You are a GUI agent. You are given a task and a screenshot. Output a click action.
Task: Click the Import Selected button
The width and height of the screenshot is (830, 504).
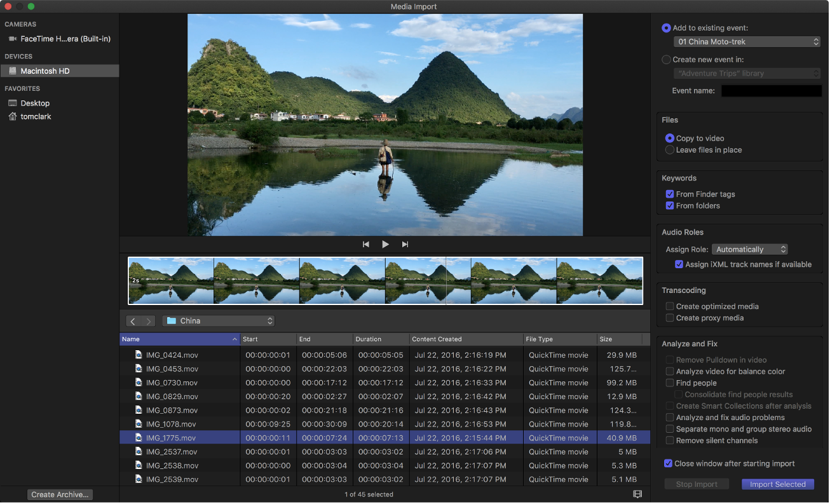point(777,484)
